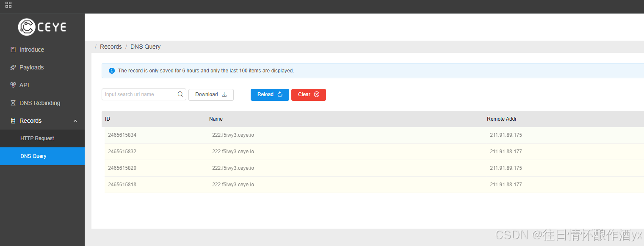Image resolution: width=644 pixels, height=246 pixels.
Task: Click the Introduce book icon
Action: (x=13, y=50)
